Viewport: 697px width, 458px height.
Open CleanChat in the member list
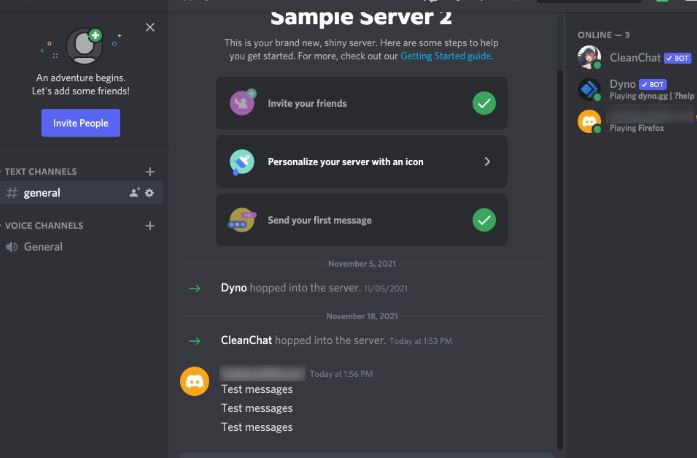coord(634,57)
